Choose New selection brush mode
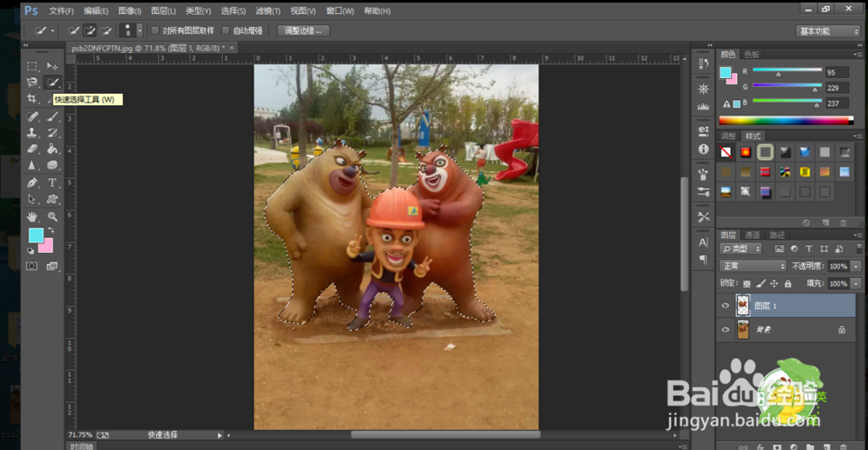Viewport: 868px width, 450px height. tap(74, 30)
